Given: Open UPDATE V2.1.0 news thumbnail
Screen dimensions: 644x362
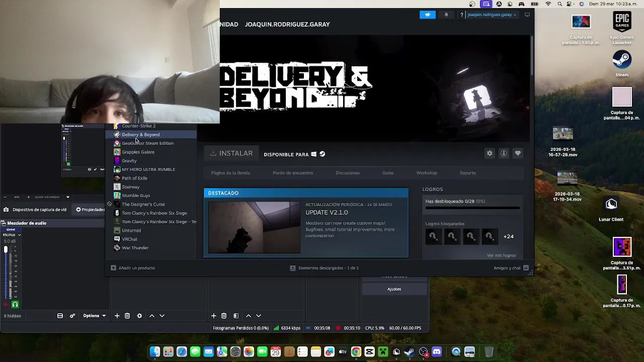Looking at the screenshot, I should [254, 228].
